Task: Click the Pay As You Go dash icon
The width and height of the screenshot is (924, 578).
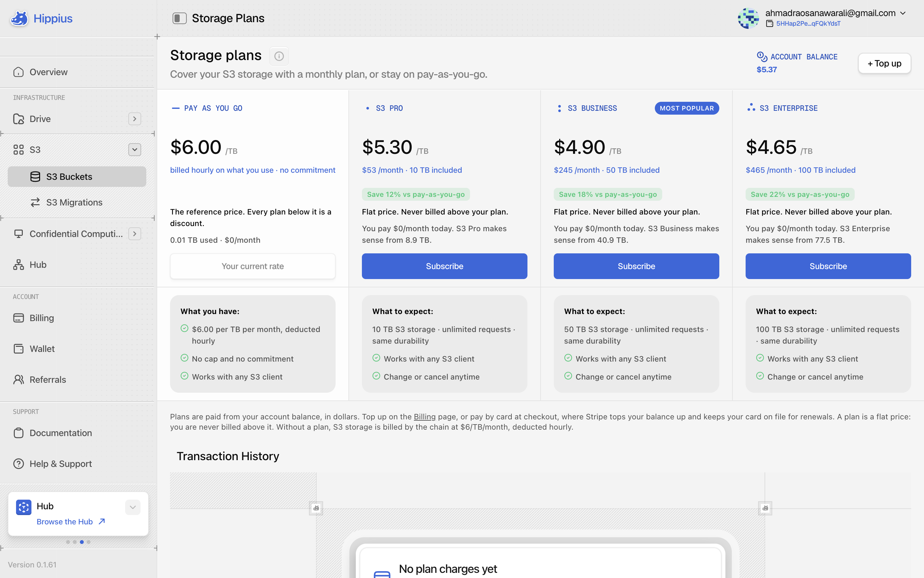Action: point(175,108)
